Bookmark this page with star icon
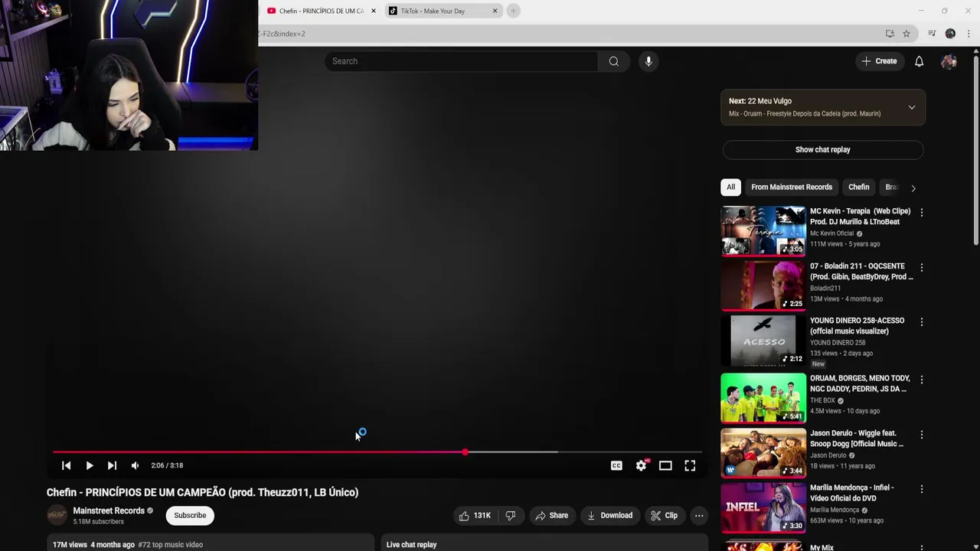Viewport: 980px width, 551px height. point(906,34)
